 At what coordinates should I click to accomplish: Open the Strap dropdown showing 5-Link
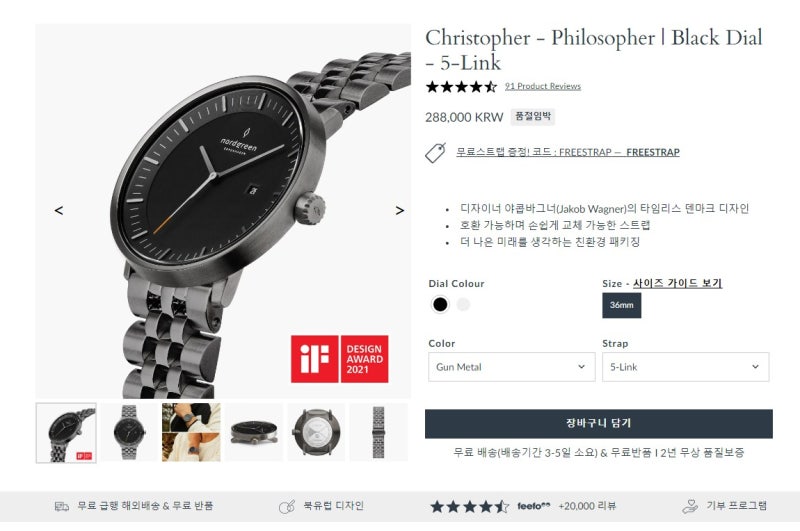click(x=685, y=367)
